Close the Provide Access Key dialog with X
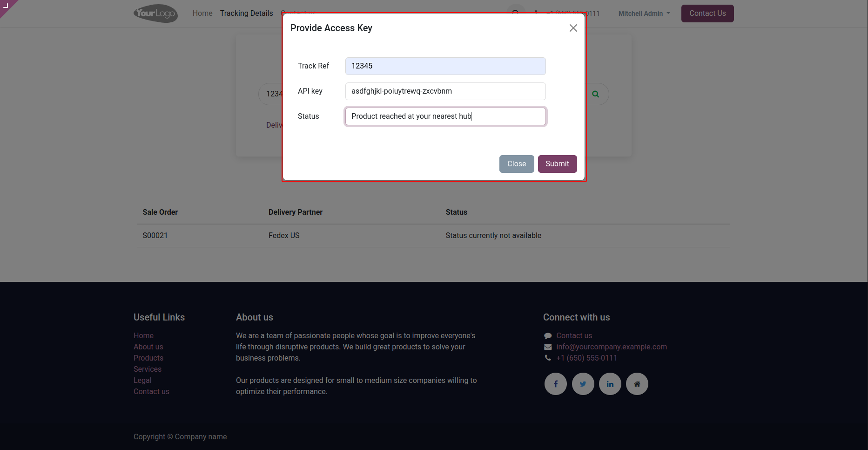This screenshot has height=450, width=868. point(573,28)
